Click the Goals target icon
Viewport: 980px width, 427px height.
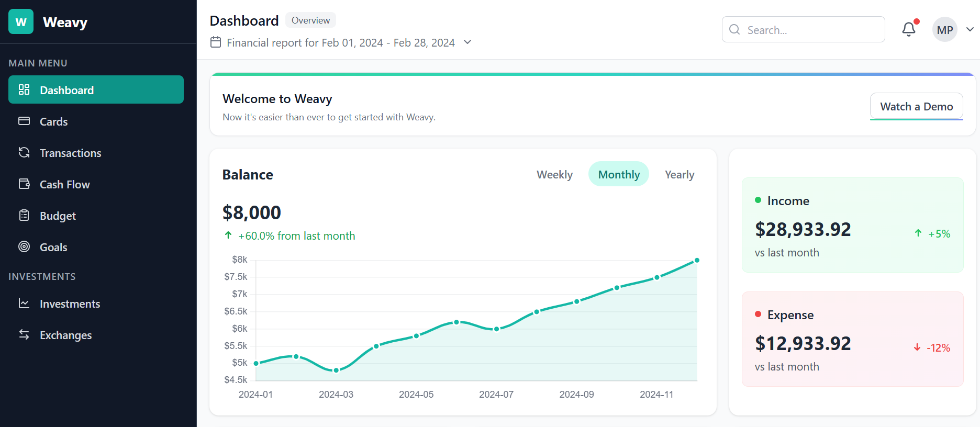pos(24,247)
